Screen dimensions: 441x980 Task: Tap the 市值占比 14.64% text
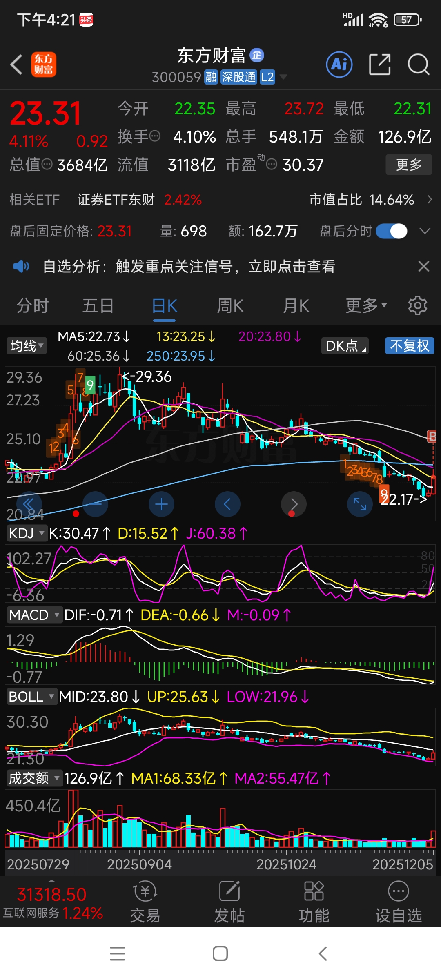(x=362, y=200)
